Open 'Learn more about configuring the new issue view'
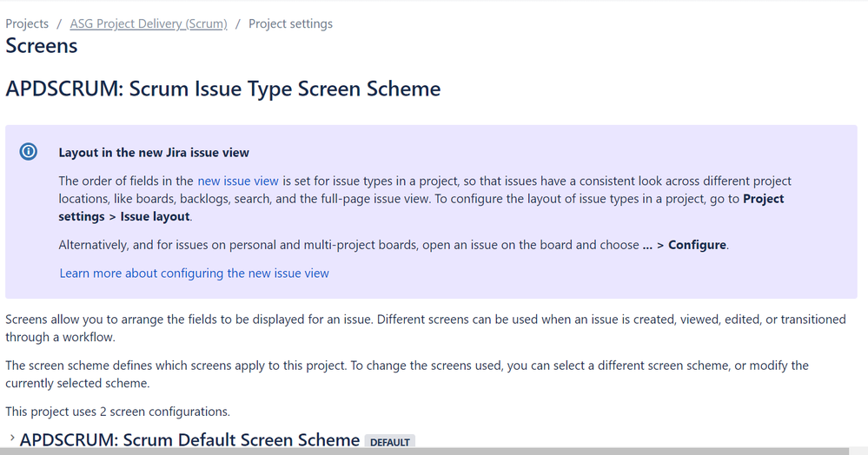This screenshot has height=455, width=868. tap(195, 273)
